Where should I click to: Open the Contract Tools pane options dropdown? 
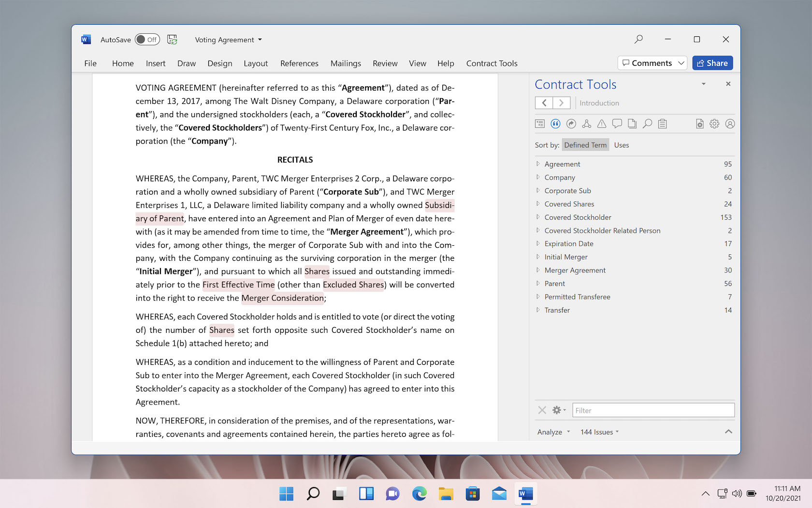(704, 84)
